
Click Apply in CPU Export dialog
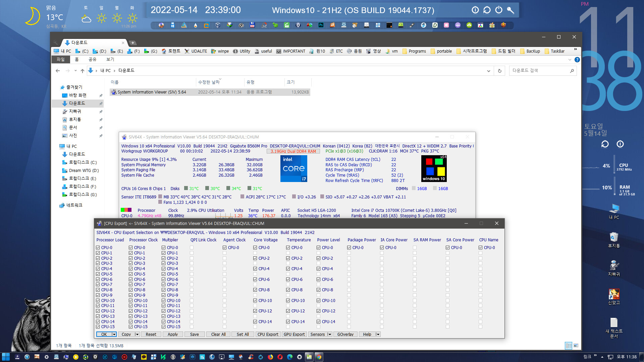click(x=173, y=335)
